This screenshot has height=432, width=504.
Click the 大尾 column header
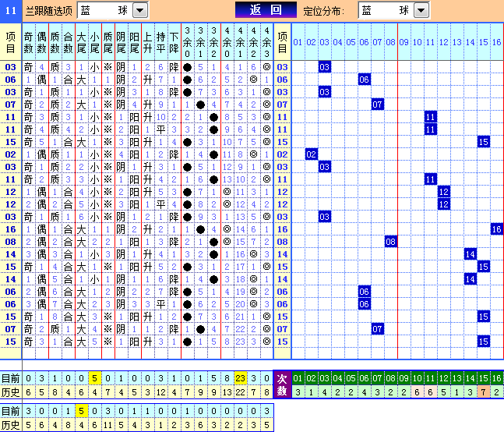(81, 42)
